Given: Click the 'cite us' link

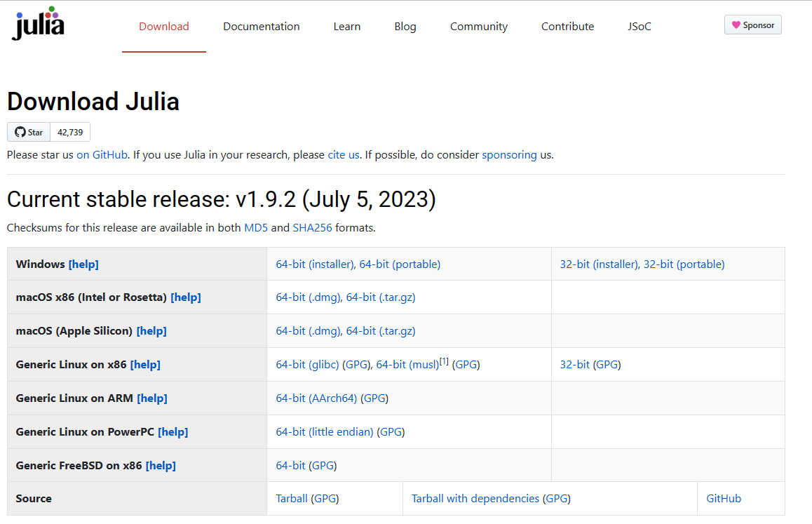Looking at the screenshot, I should [x=344, y=155].
